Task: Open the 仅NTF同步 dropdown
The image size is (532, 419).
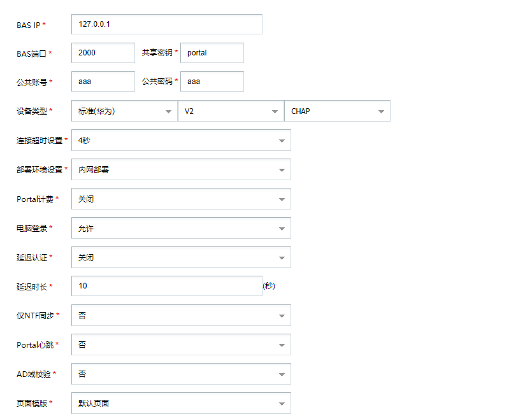Action: (181, 315)
